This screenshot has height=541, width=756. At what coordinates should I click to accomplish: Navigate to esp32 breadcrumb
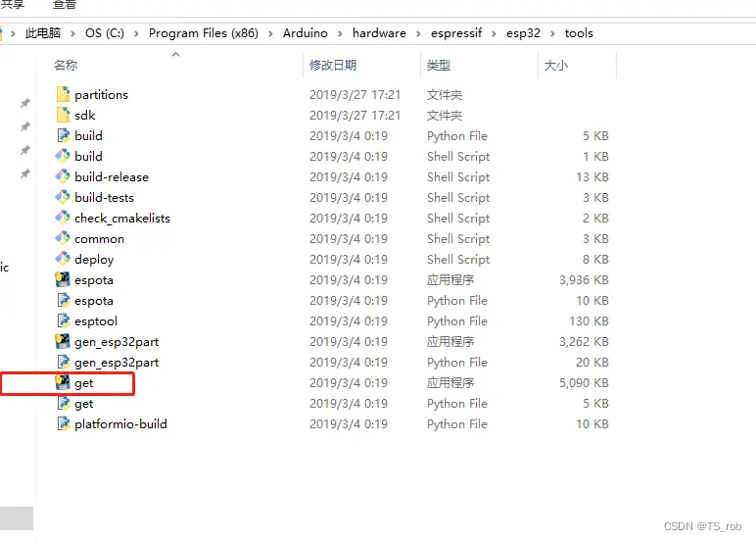[523, 33]
